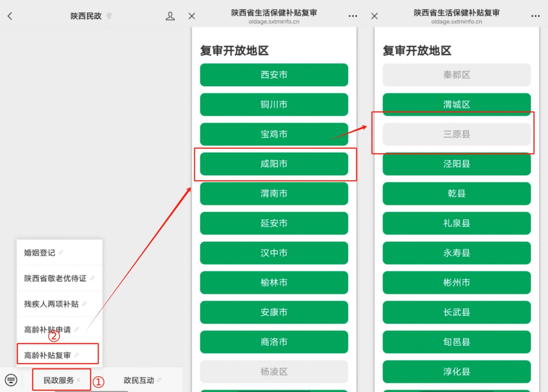Open the 政民互动 bottom menu

click(142, 380)
